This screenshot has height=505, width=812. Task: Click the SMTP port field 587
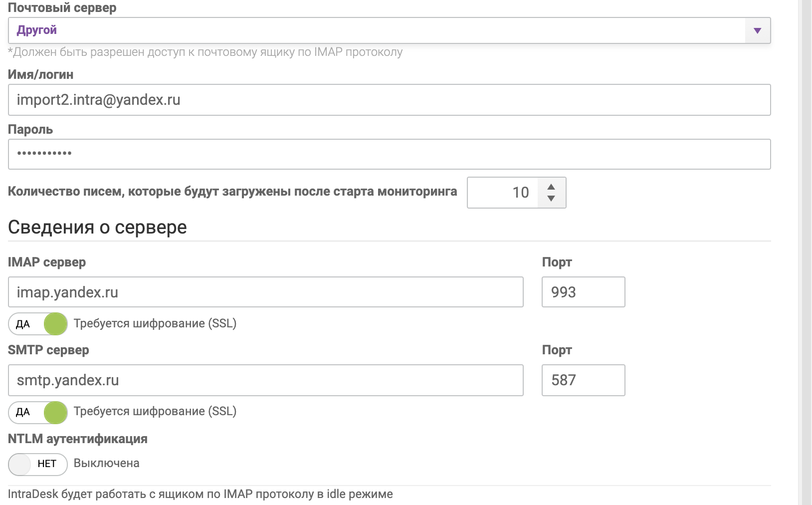[583, 380]
